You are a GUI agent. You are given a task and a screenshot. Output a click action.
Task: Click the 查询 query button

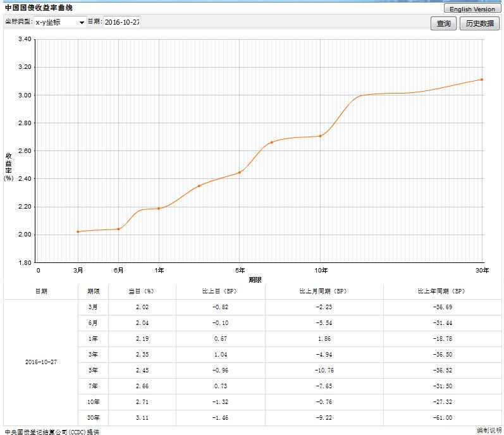(x=444, y=23)
